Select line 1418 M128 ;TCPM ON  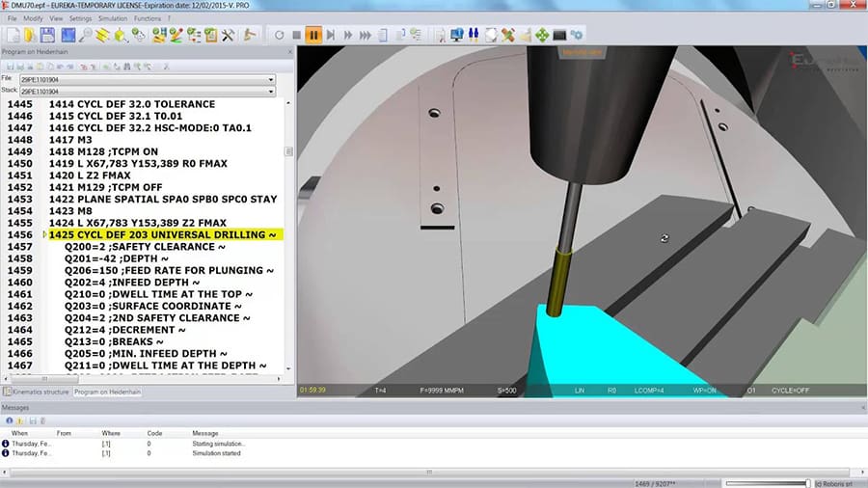pos(103,151)
